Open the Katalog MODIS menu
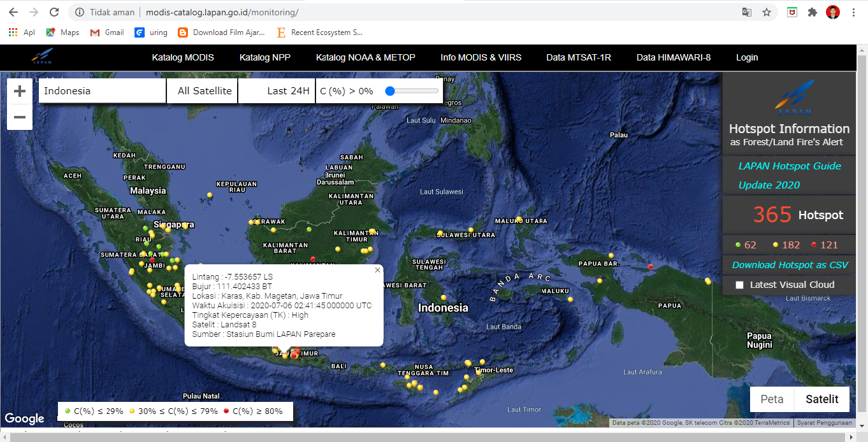The width and height of the screenshot is (868, 442). pos(183,57)
